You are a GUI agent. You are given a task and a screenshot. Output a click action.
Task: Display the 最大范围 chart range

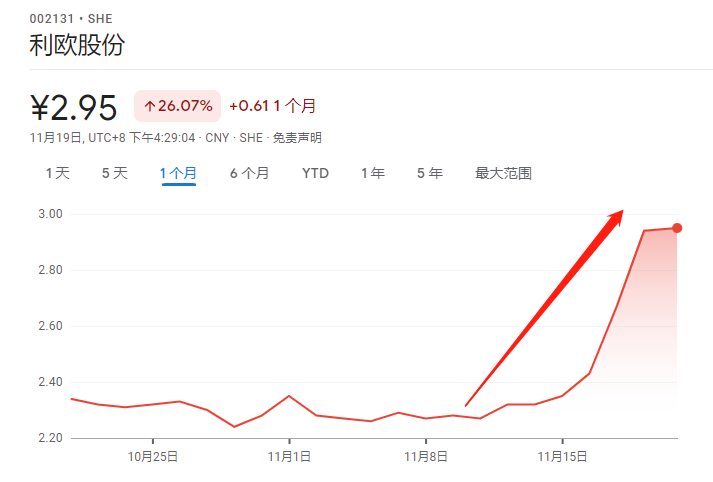click(x=503, y=173)
